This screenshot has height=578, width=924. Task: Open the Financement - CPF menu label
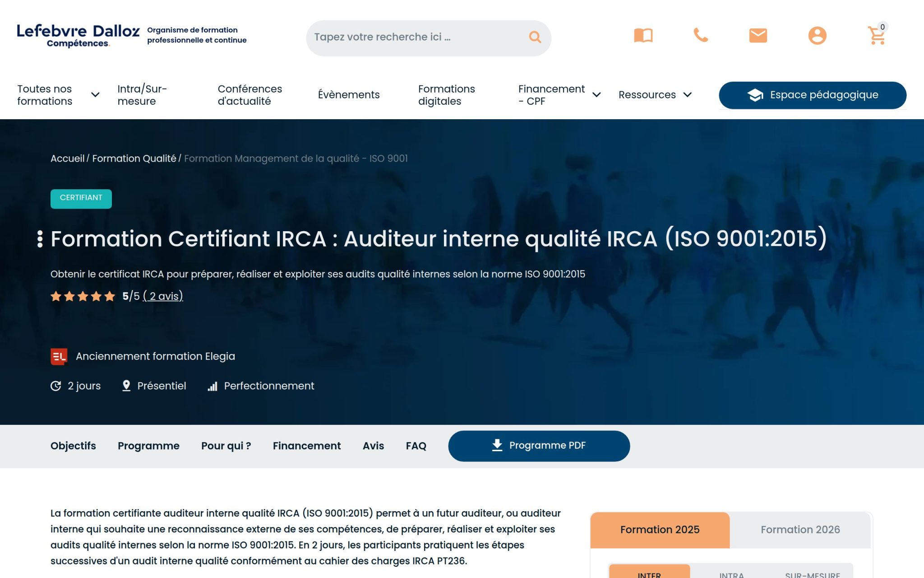[x=551, y=95]
